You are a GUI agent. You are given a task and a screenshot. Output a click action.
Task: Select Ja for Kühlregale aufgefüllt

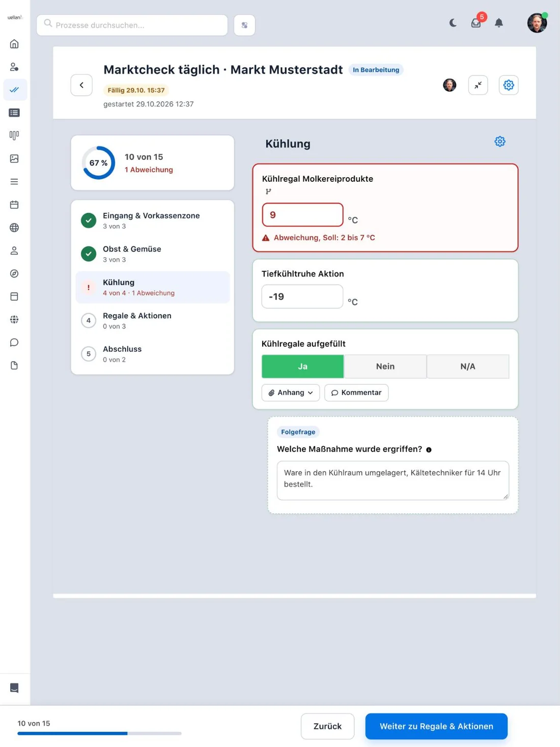[302, 366]
